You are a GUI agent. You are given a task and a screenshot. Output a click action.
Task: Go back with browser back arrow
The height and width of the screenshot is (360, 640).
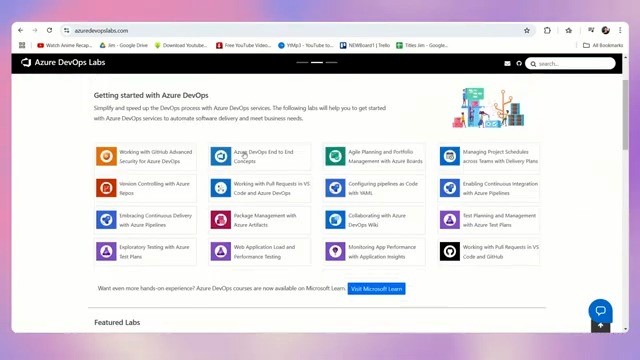coord(21,30)
